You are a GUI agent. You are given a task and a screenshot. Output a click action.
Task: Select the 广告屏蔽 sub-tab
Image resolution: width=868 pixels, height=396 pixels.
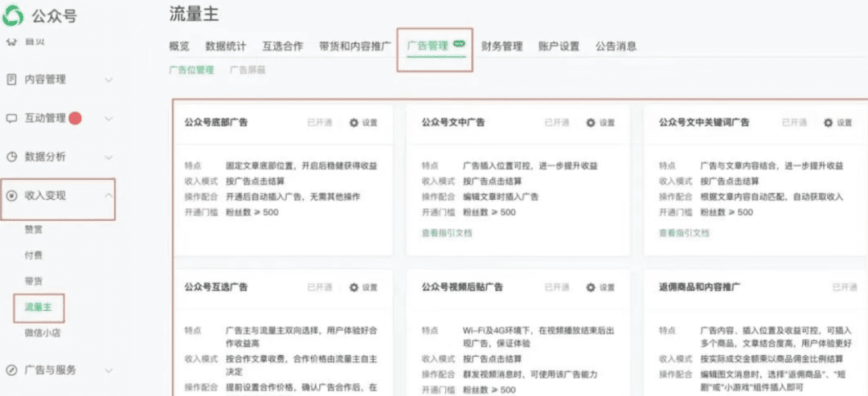248,71
